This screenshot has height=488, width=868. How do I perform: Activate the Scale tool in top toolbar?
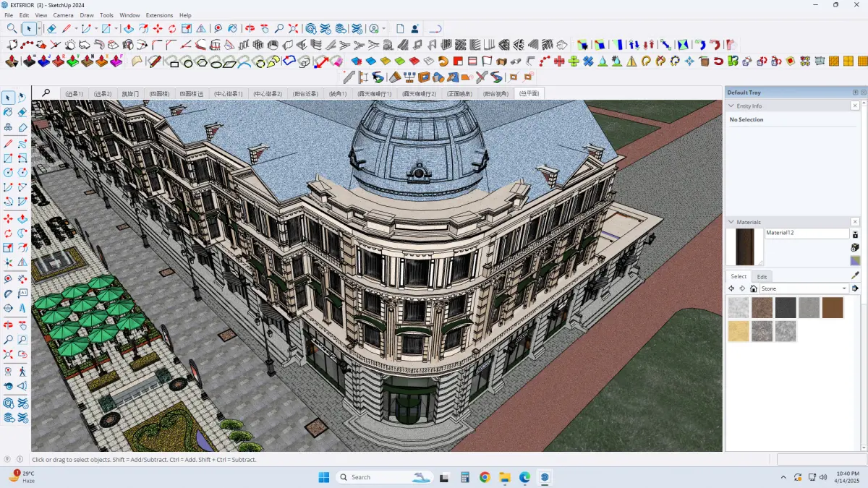(186, 29)
